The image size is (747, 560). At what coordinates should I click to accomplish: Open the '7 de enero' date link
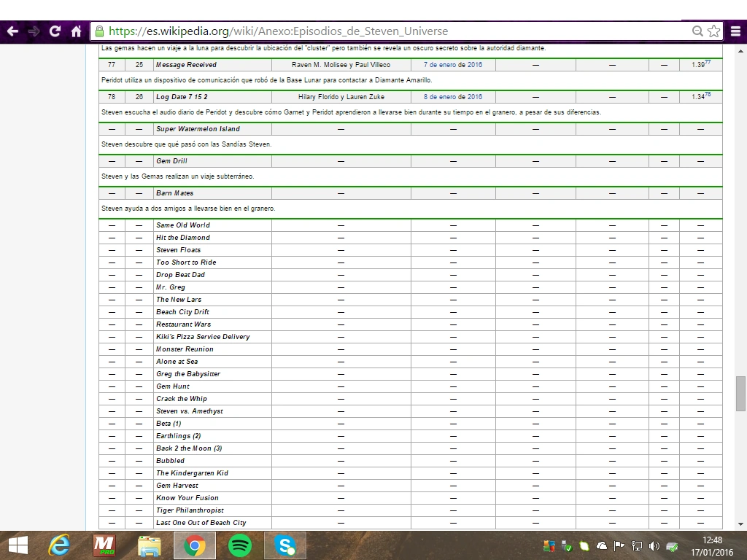coord(440,65)
